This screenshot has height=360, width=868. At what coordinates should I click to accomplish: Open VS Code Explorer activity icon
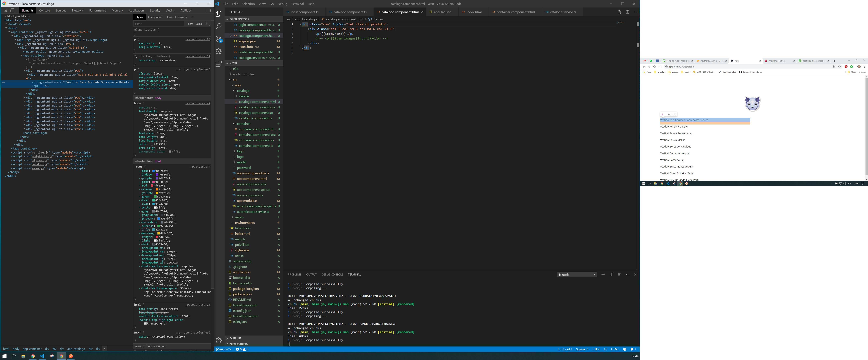coord(219,14)
